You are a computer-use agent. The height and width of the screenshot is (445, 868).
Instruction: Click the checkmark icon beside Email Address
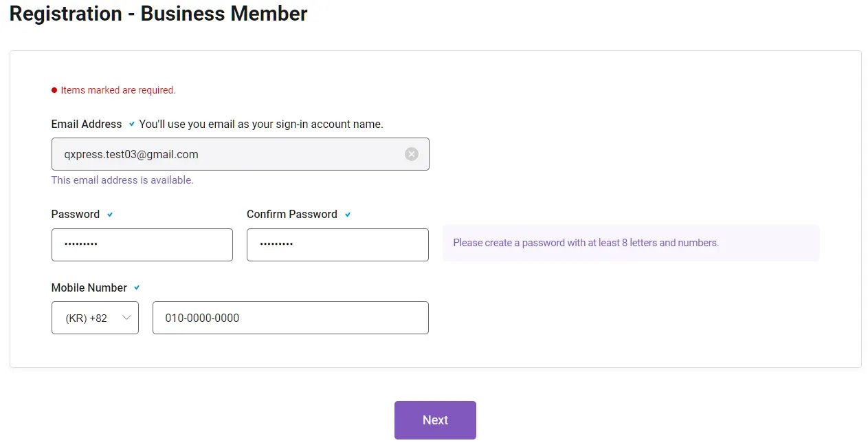tap(131, 124)
